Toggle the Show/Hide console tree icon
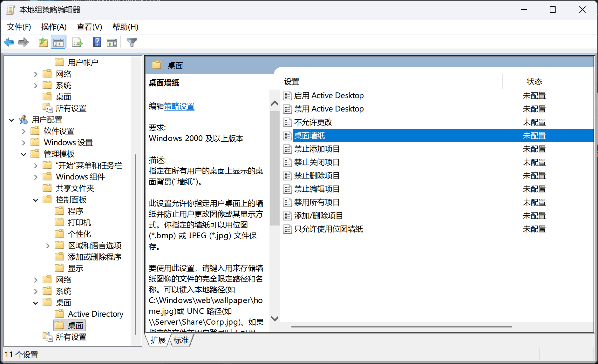The width and height of the screenshot is (598, 364). pyautogui.click(x=58, y=42)
